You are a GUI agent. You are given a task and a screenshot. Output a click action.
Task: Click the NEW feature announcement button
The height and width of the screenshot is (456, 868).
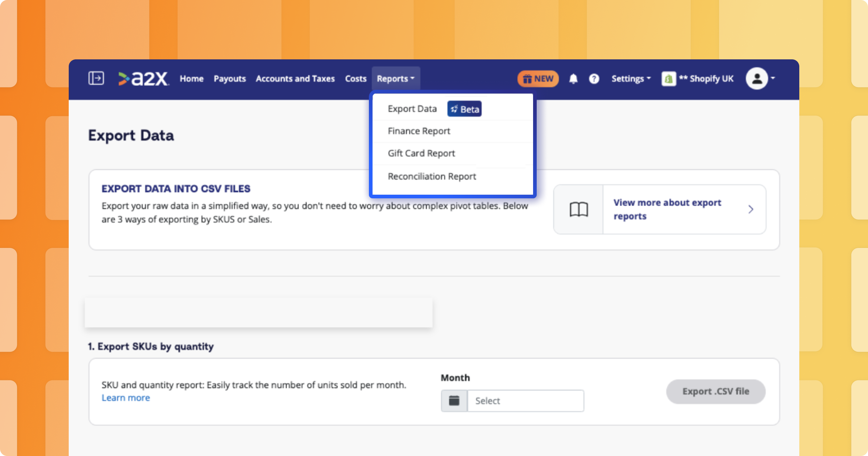point(537,78)
